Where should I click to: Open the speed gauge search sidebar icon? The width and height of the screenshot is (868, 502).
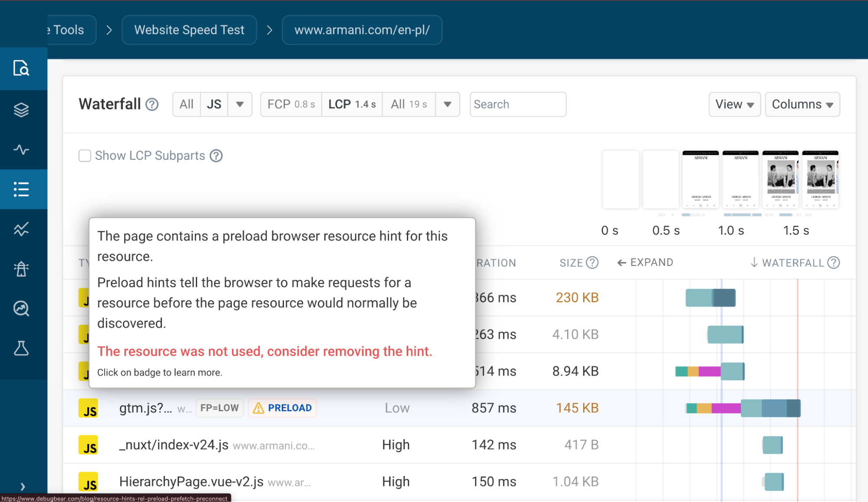click(21, 308)
